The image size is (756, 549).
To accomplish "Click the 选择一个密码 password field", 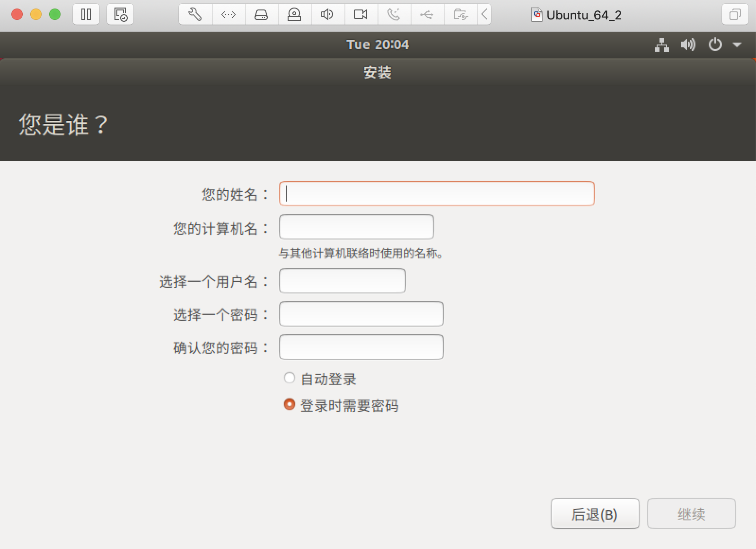I will coord(361,314).
